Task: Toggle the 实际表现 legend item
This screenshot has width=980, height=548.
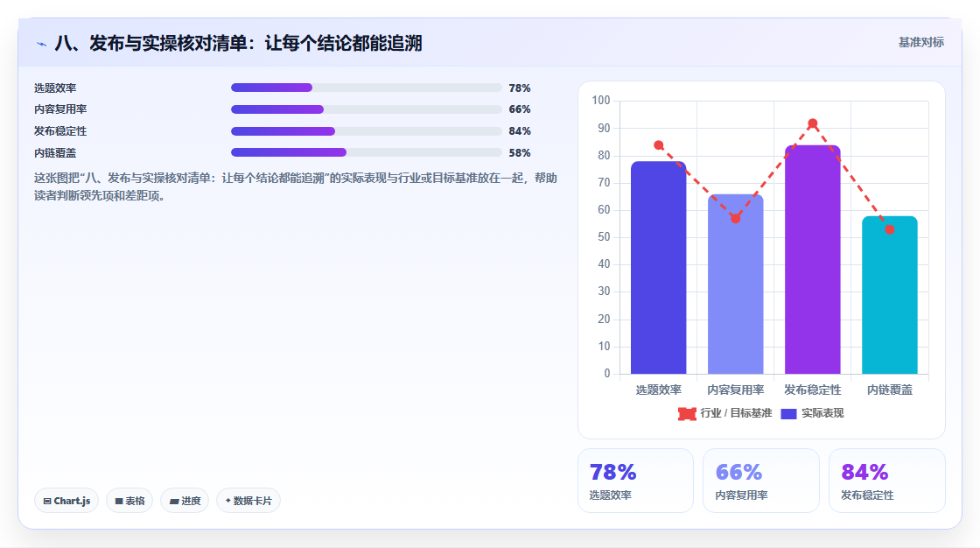Action: tap(813, 413)
